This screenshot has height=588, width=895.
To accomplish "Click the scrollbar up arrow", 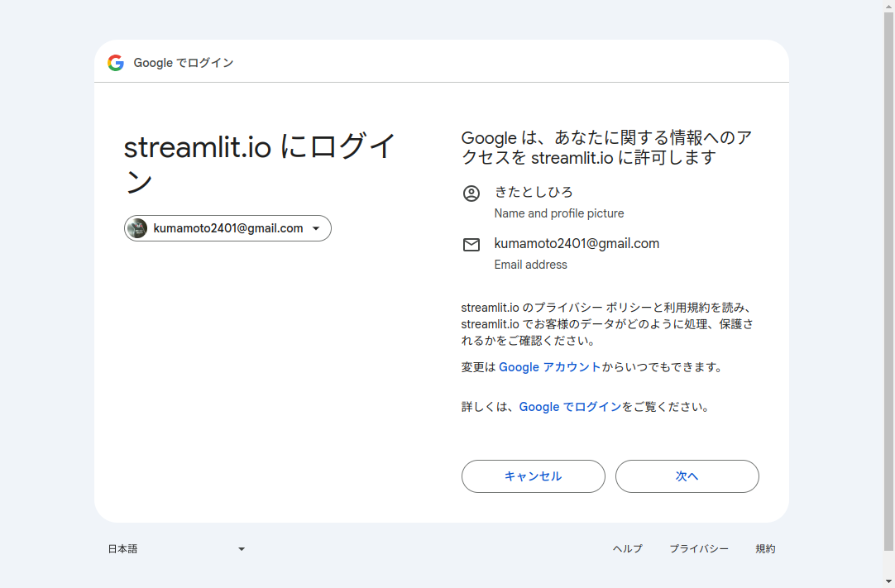I will [x=888, y=6].
